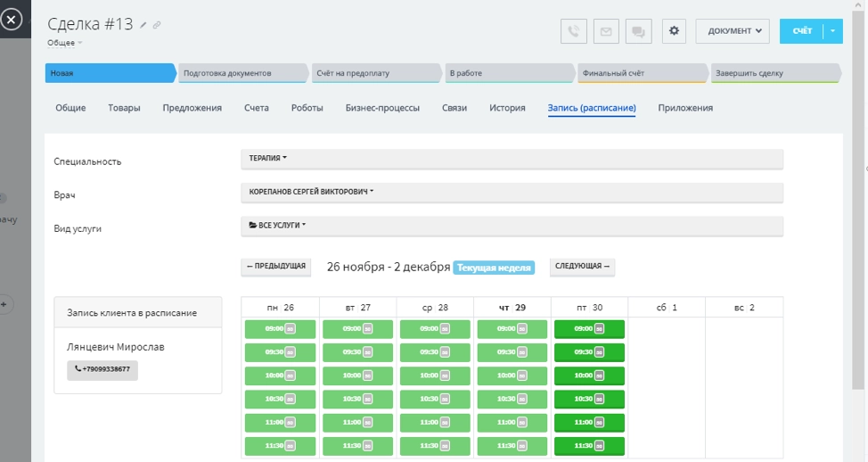Click the pencil icon beside Сделка #13
This screenshot has width=868, height=462.
(x=143, y=25)
